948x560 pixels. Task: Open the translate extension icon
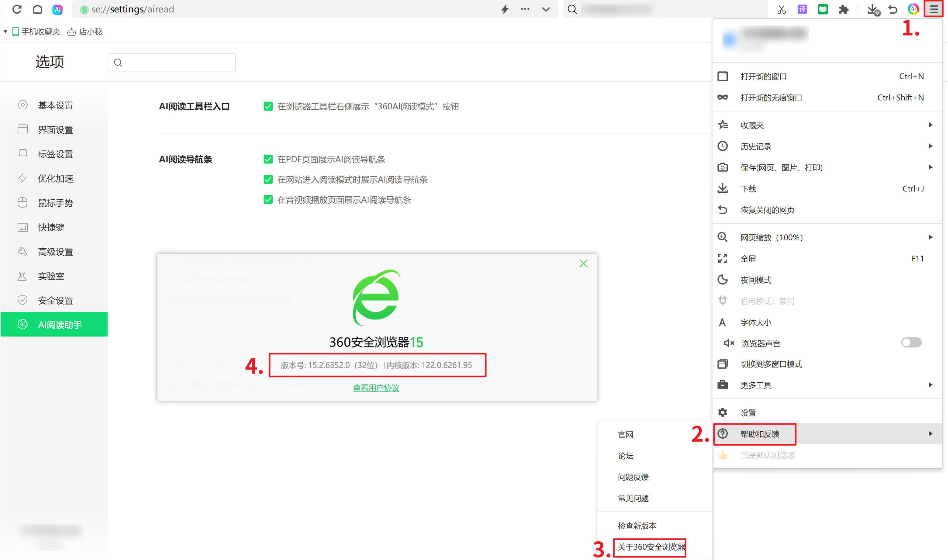pos(802,10)
